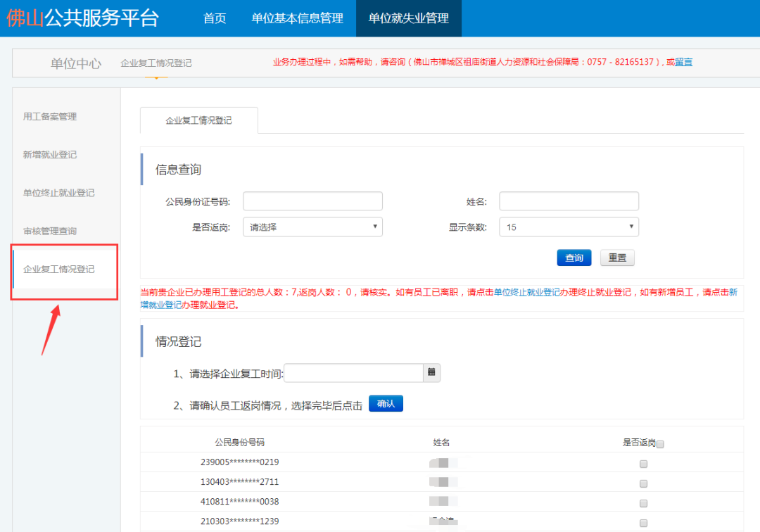Open 单位基本信息管理 top menu

[x=297, y=18]
